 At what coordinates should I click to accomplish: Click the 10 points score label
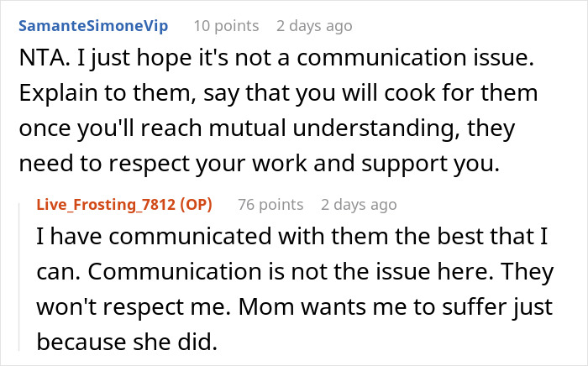(x=226, y=26)
